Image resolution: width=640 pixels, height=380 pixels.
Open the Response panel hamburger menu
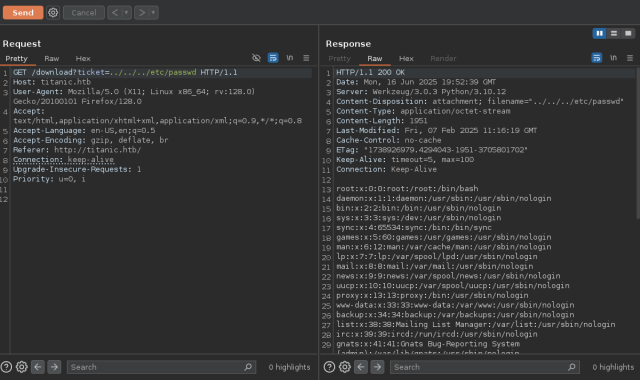630,58
